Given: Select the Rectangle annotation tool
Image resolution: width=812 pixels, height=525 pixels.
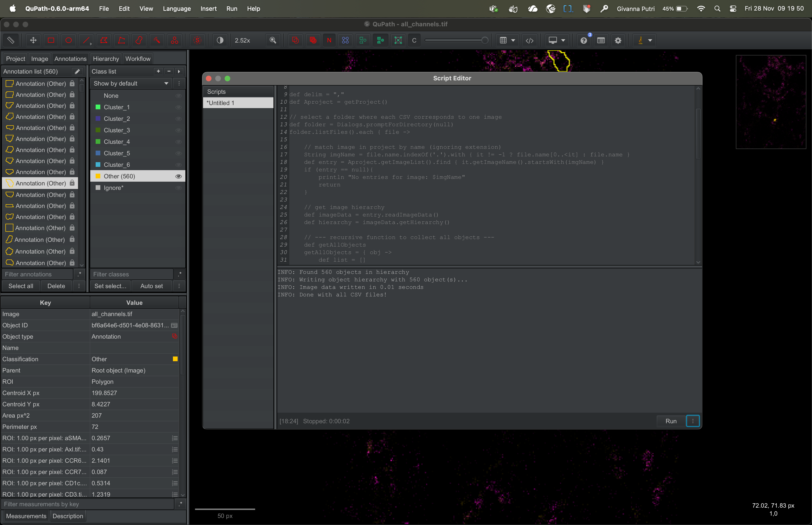Looking at the screenshot, I should [51, 40].
